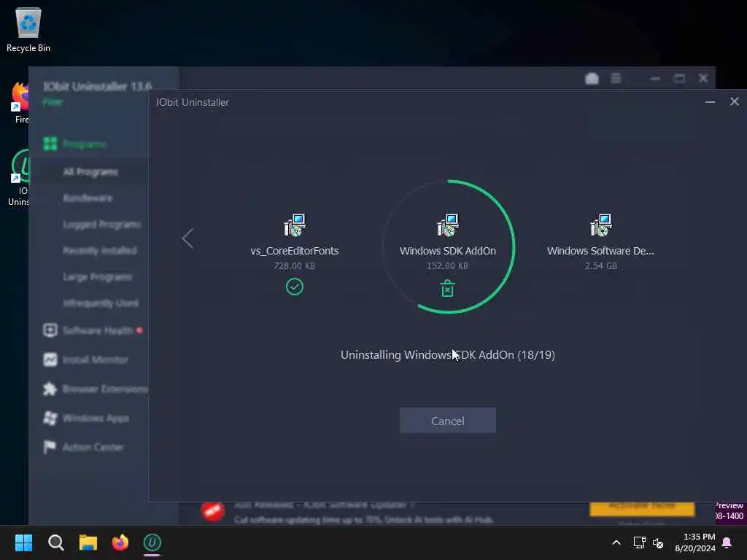The width and height of the screenshot is (747, 560).
Task: Open Programs section in background sidebar
Action: (84, 144)
